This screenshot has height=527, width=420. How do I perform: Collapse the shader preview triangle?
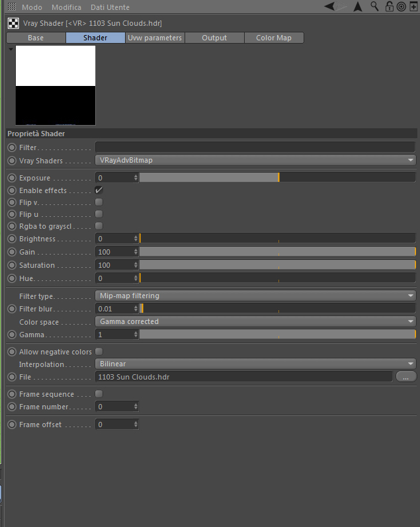click(11, 50)
